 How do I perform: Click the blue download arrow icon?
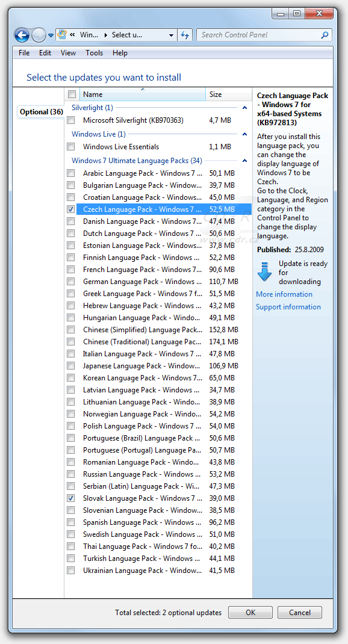(264, 271)
